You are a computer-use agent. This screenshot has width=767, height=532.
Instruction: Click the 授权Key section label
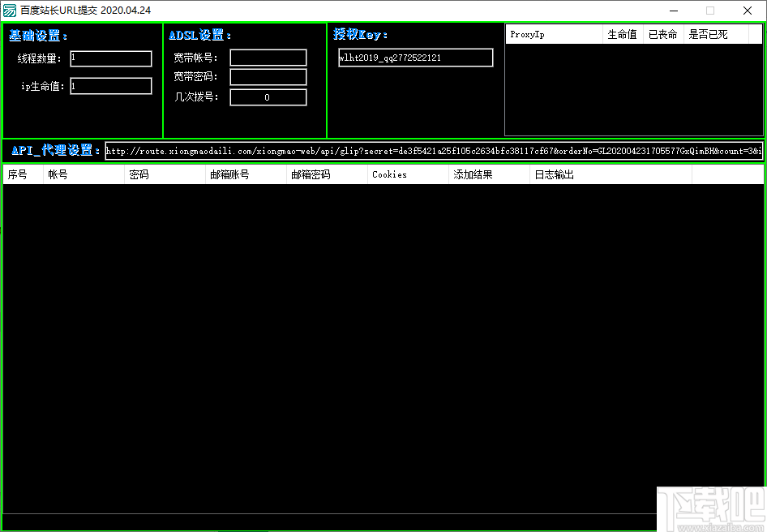361,34
